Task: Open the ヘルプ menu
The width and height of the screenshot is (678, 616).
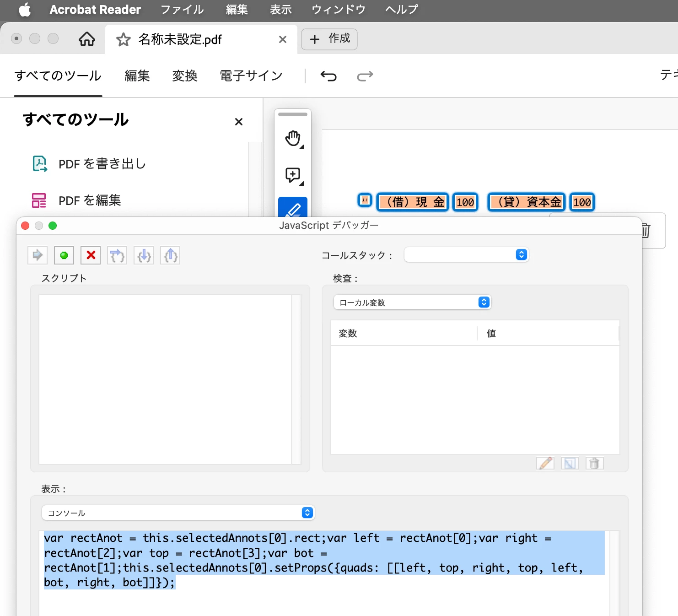Action: tap(402, 10)
